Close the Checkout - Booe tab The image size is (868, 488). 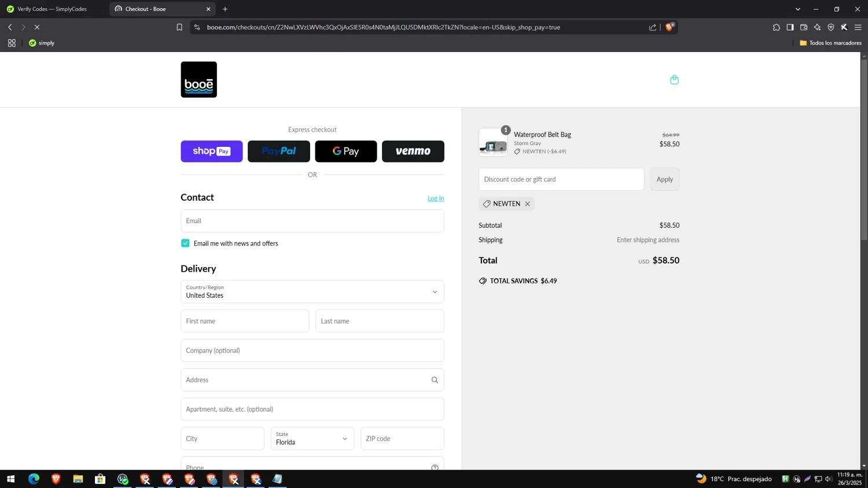pyautogui.click(x=208, y=9)
